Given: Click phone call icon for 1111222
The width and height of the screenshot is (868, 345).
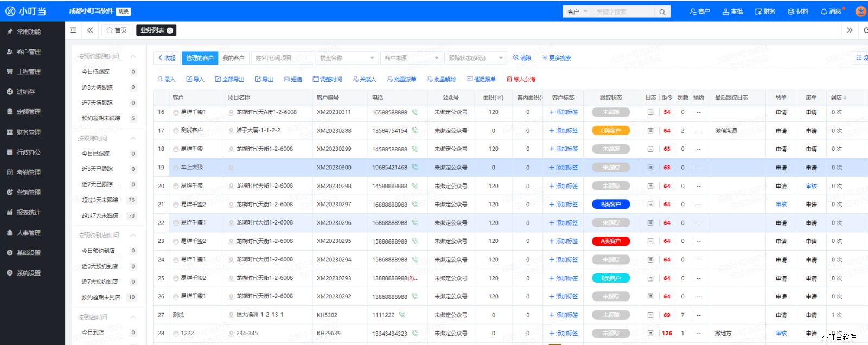Looking at the screenshot, I should coord(402,315).
